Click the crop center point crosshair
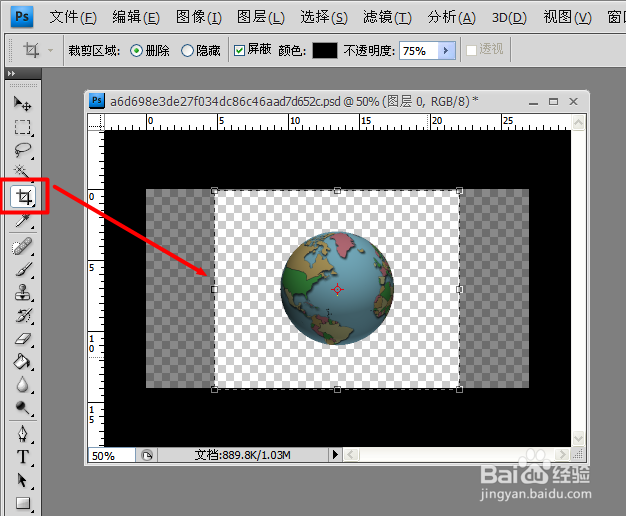 pyautogui.click(x=337, y=289)
